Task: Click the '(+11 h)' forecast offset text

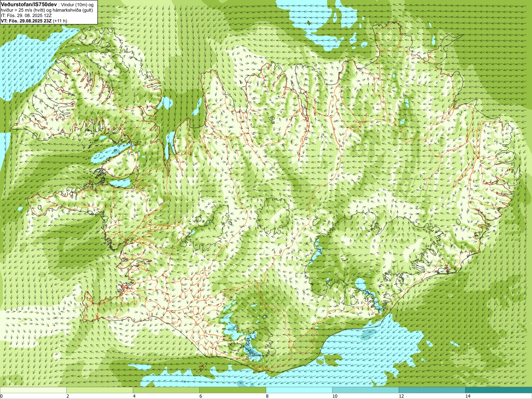Action: tap(60, 21)
